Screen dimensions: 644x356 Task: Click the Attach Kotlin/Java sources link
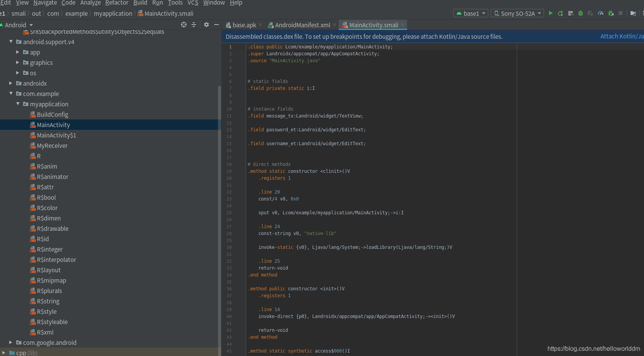pos(621,36)
